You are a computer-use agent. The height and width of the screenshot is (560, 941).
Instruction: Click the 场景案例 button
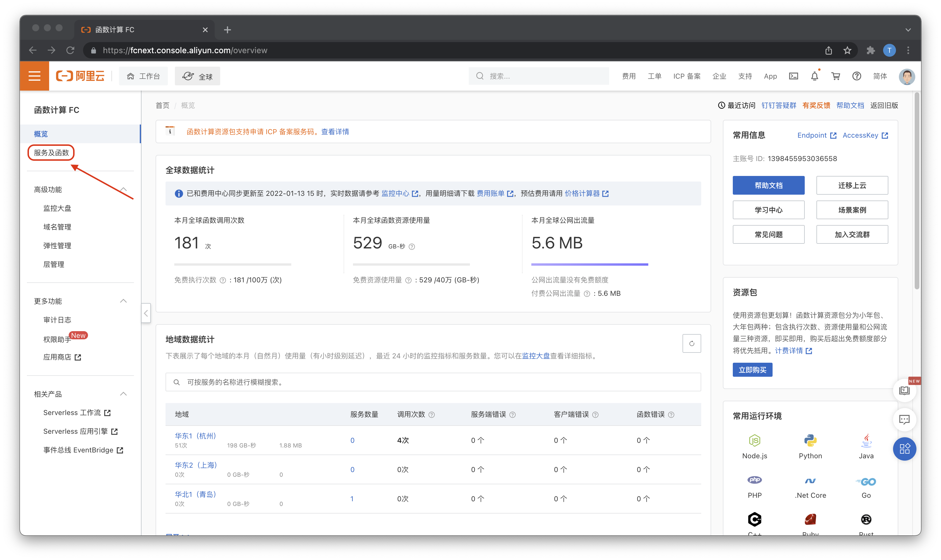[x=852, y=210]
